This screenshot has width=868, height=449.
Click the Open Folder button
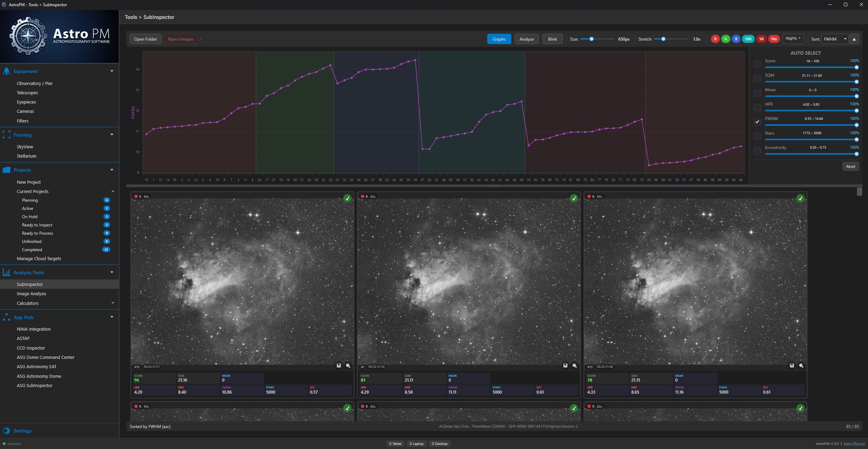pyautogui.click(x=145, y=39)
